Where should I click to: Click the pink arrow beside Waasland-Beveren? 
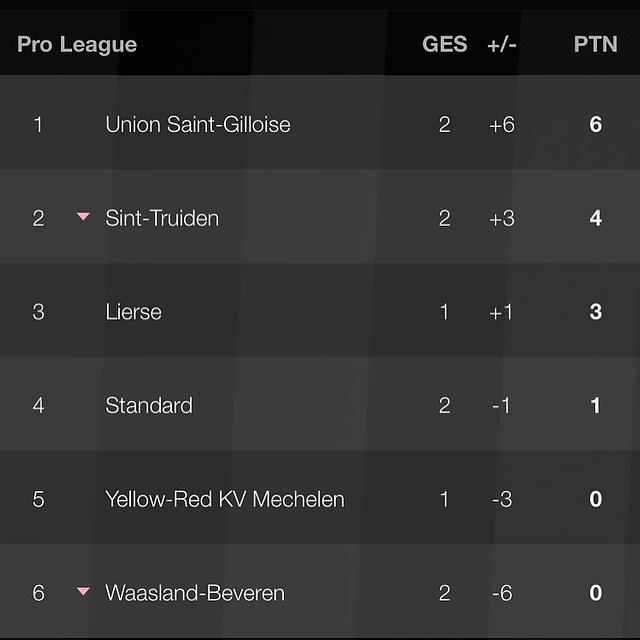click(83, 592)
